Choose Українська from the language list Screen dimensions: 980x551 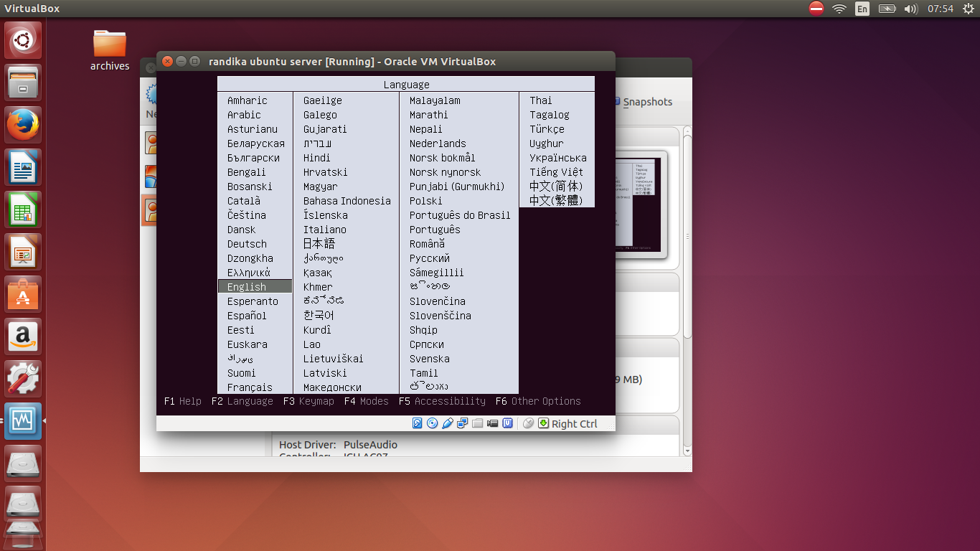(558, 158)
